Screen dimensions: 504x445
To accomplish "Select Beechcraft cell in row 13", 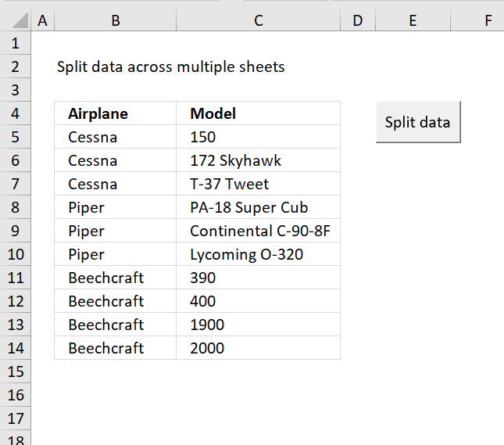I will tap(116, 325).
